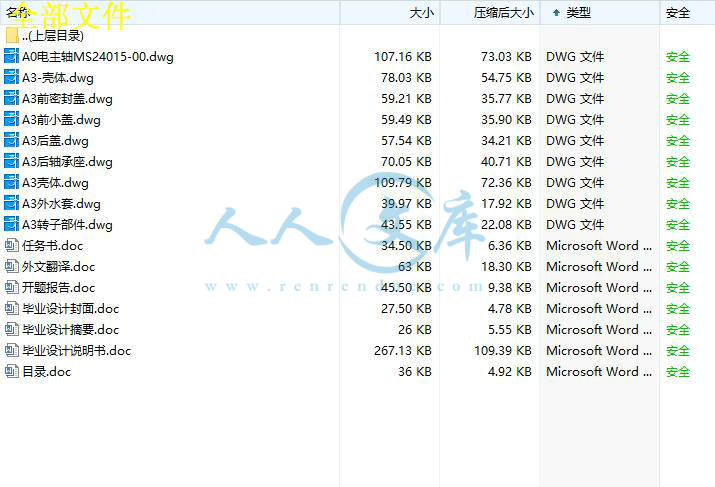Select the A3后轴承座.dwg row name
715x487 pixels.
(x=67, y=161)
